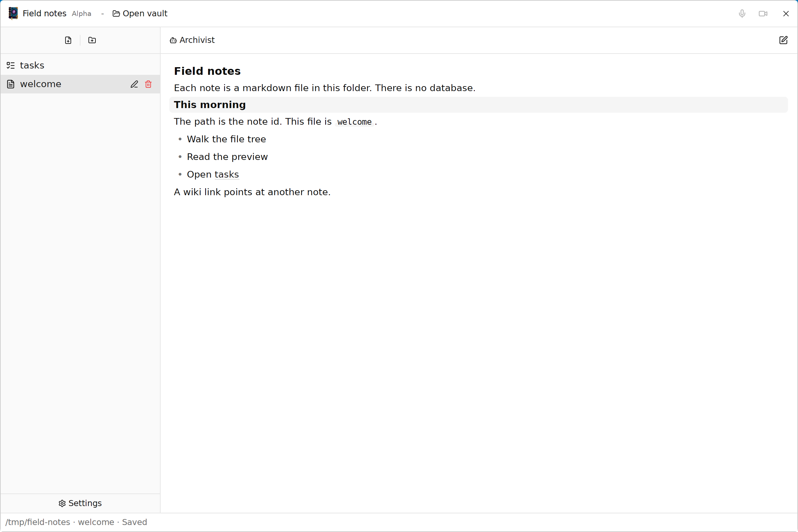
Task: Rename the welcome note with pencil icon
Action: point(134,84)
